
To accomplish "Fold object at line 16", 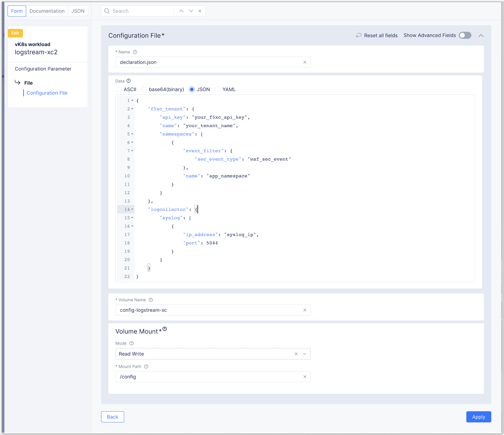I will [132, 226].
